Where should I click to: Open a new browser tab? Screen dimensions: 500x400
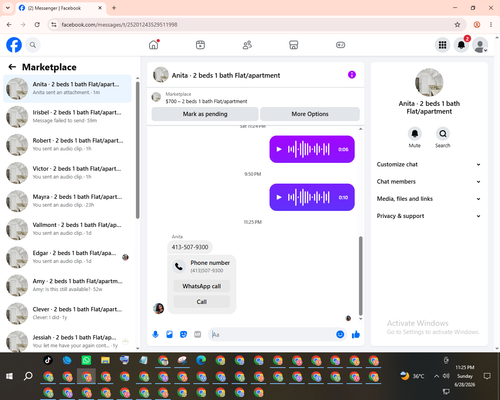coord(114,8)
